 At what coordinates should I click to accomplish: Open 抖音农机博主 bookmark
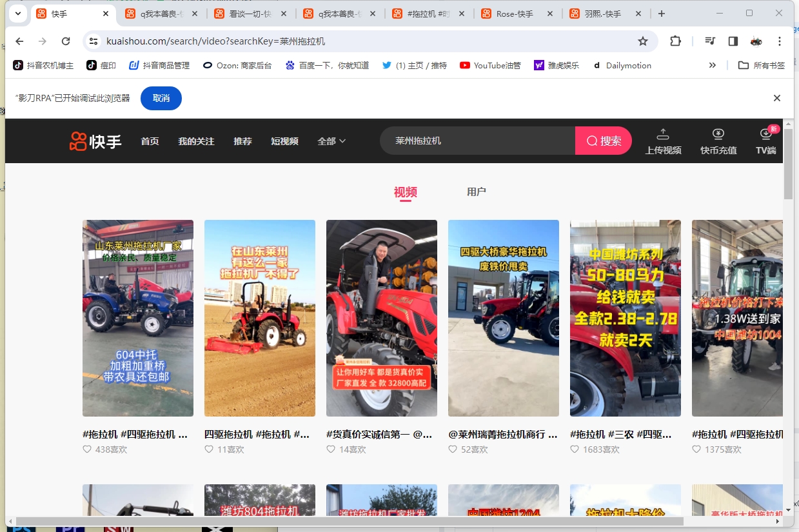point(43,65)
